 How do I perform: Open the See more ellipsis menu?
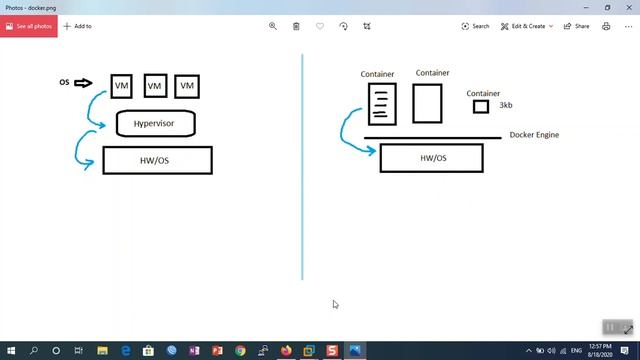(x=628, y=26)
